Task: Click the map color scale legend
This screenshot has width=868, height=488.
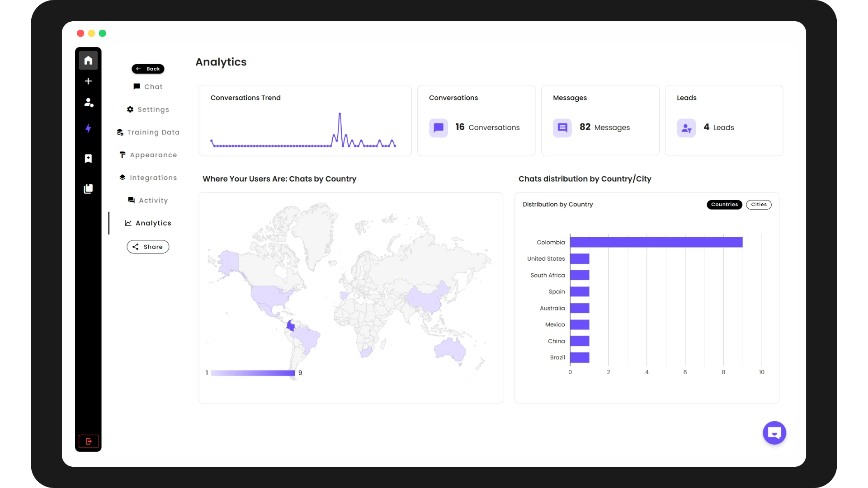Action: pyautogui.click(x=253, y=373)
